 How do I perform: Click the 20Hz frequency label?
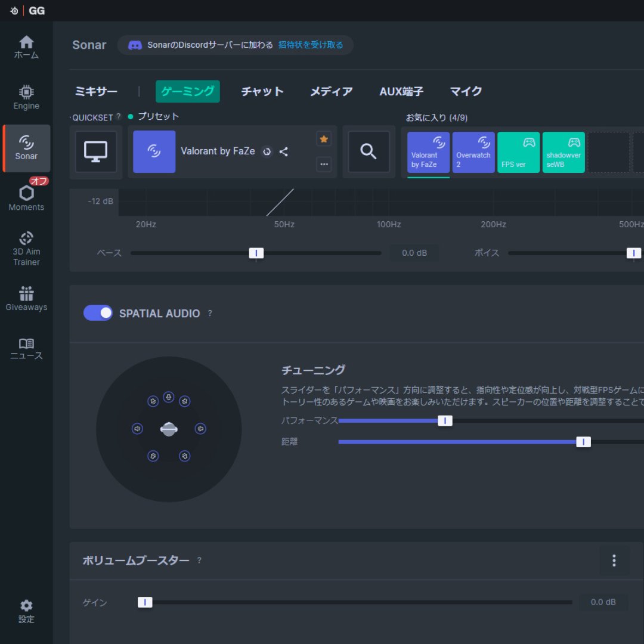[x=146, y=224]
